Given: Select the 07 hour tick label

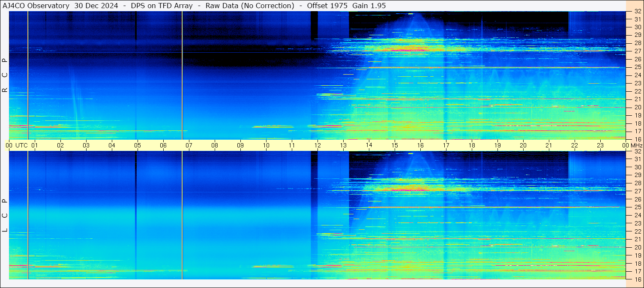Looking at the screenshot, I should [x=189, y=145].
